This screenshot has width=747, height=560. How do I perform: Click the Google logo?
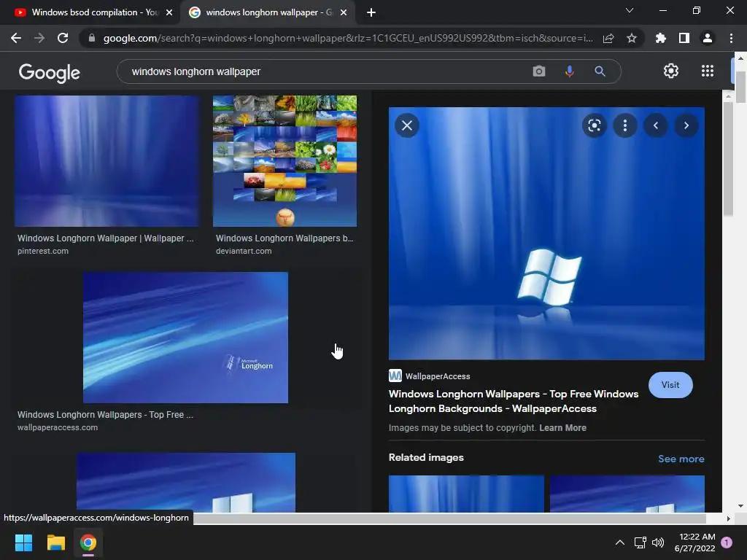pyautogui.click(x=49, y=72)
